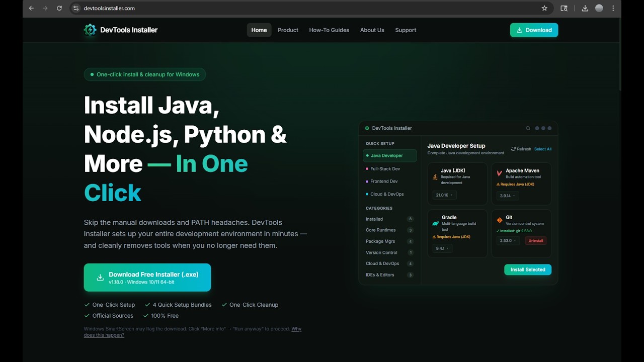Open site information icon in address bar
The height and width of the screenshot is (362, 644).
[76, 8]
